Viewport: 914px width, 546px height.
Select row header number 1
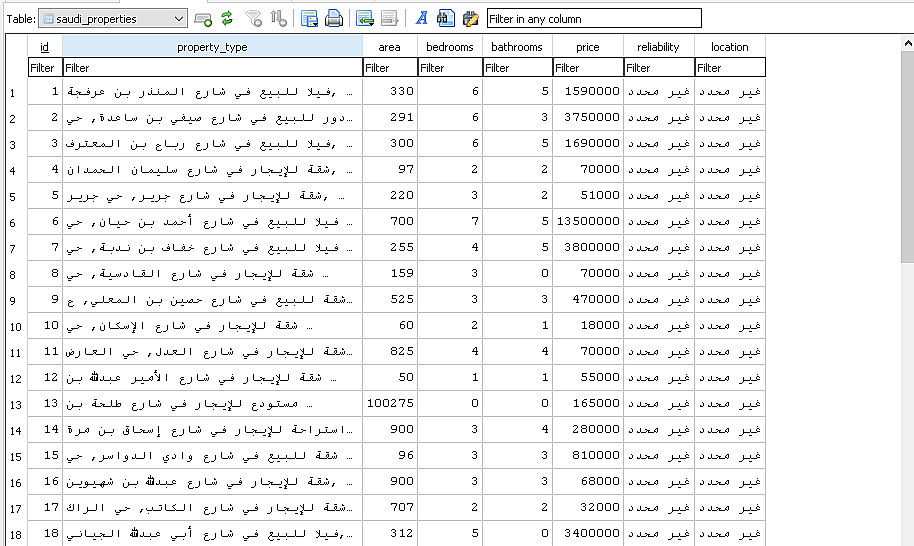tap(16, 92)
